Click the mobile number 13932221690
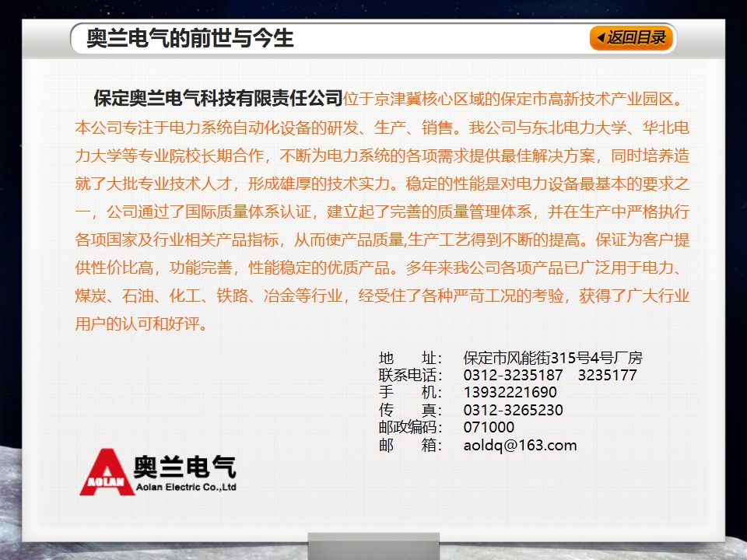747x560 pixels. pos(510,392)
